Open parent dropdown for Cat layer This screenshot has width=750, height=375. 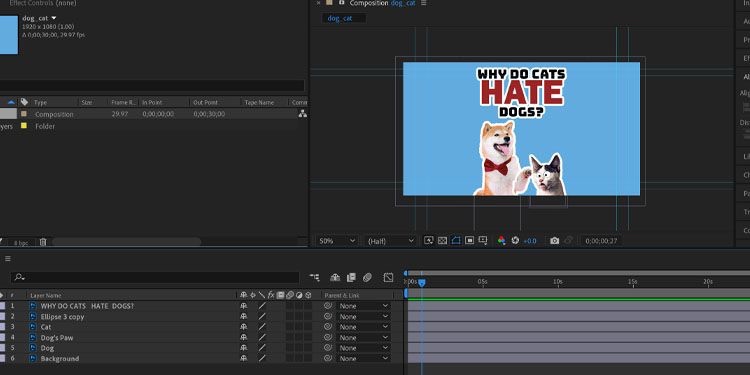[x=364, y=327]
